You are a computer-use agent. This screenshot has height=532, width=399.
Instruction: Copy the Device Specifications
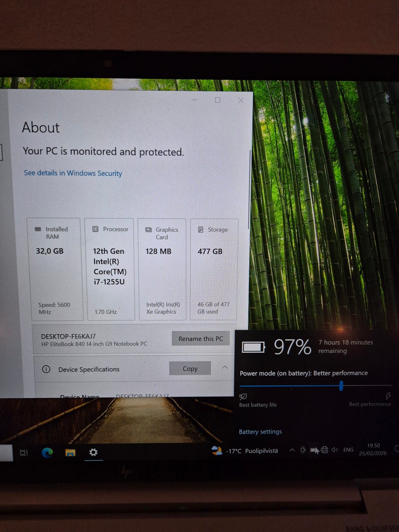190,369
